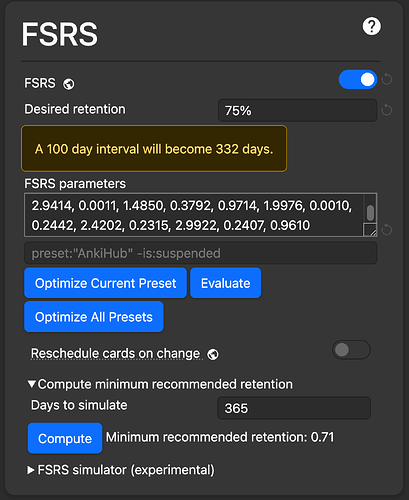409x500 pixels.
Task: Click the globe icon next to FSRS label
Action: pos(69,84)
